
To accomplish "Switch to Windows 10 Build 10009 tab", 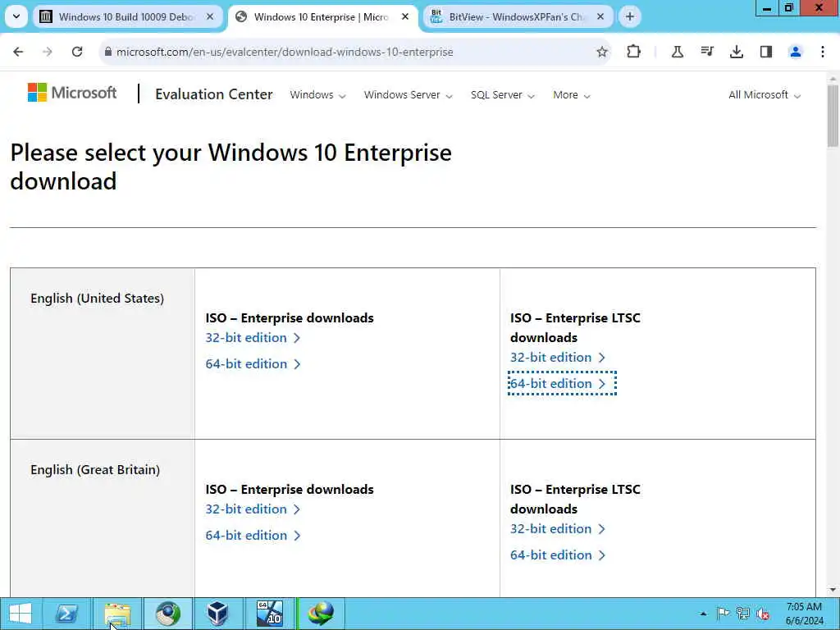I will pos(129,16).
